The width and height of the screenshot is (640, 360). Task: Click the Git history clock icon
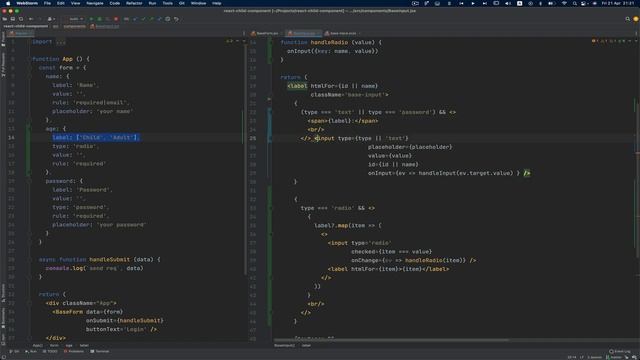pos(168,19)
